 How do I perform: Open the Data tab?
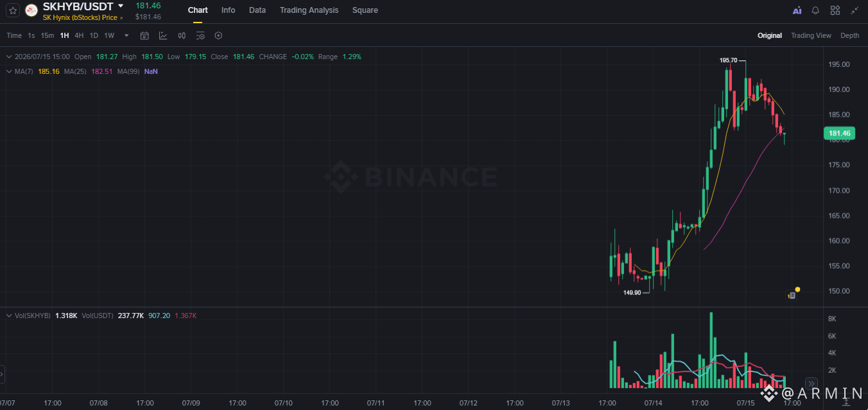pos(257,10)
